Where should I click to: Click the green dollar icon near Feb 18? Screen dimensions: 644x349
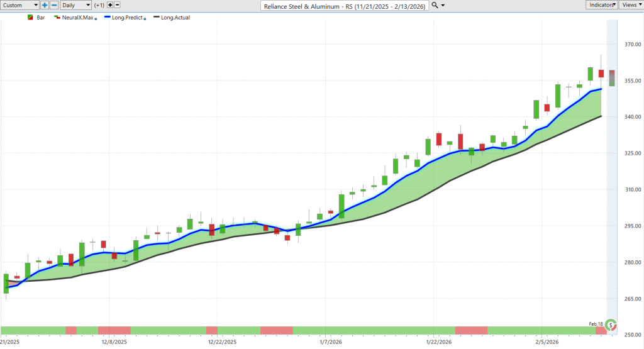[611, 325]
